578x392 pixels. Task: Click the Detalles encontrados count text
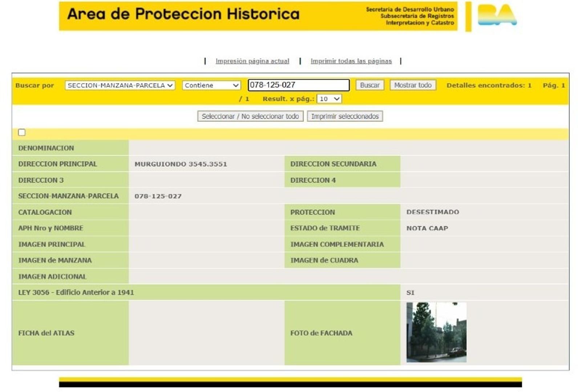[x=489, y=85]
